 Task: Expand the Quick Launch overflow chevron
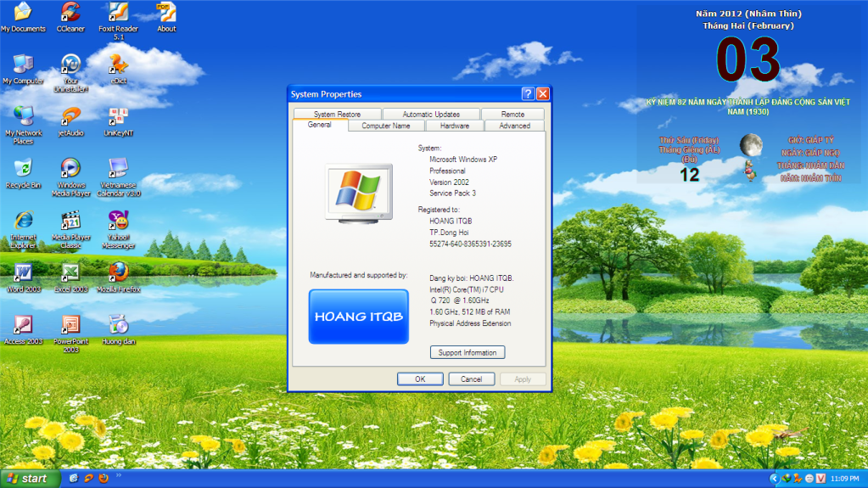click(x=119, y=475)
